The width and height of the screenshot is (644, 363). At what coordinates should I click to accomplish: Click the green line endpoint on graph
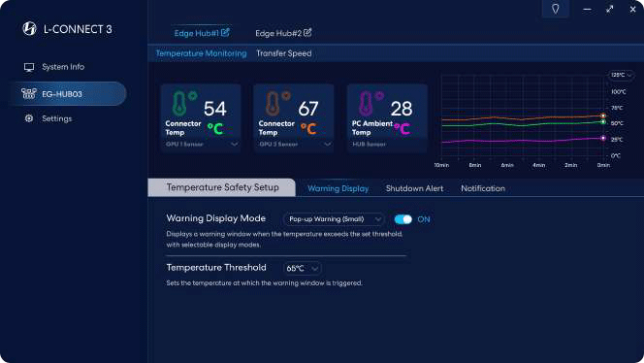pyautogui.click(x=603, y=122)
